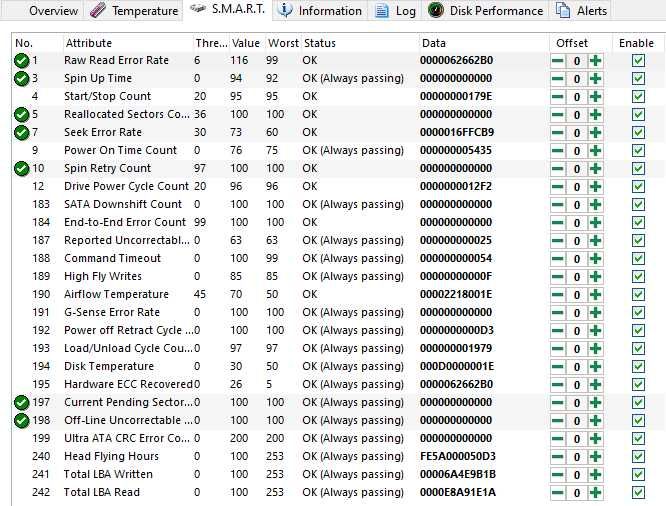This screenshot has width=666, height=506.
Task: Decrease offset for Head Flying Hours
Action: click(558, 457)
